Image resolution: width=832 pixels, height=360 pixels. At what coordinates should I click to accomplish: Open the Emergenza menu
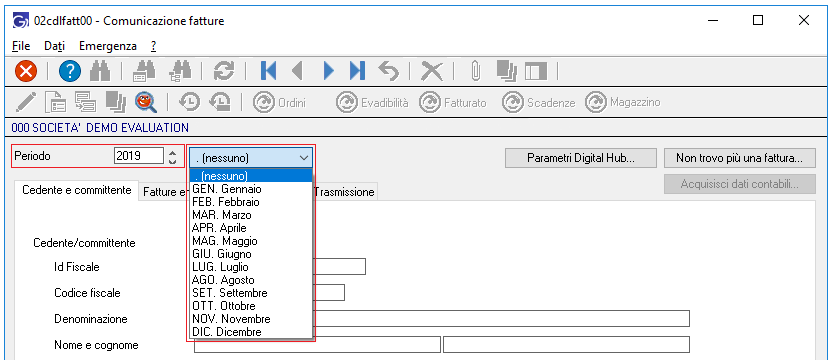tap(108, 46)
